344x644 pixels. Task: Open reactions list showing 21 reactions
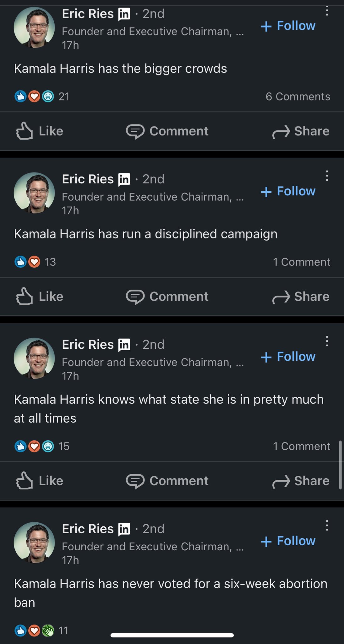click(x=42, y=96)
